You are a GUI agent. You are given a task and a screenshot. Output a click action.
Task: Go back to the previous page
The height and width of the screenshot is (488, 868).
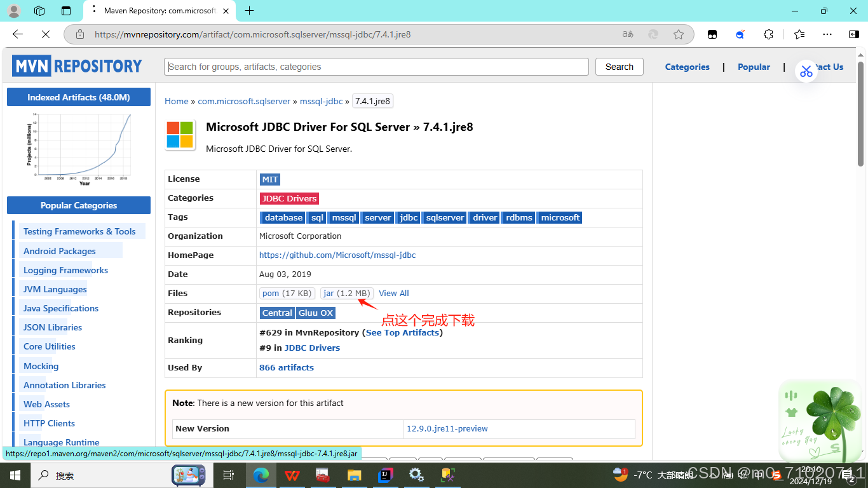(18, 34)
